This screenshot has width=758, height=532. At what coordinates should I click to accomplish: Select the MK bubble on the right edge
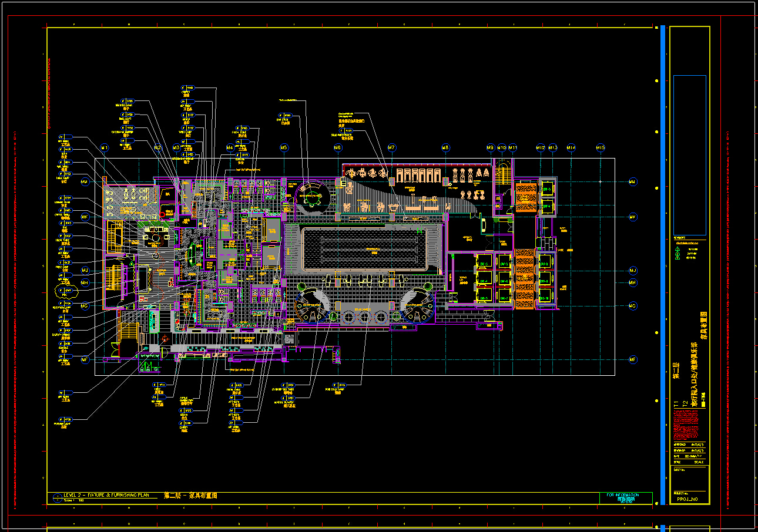pyautogui.click(x=633, y=217)
